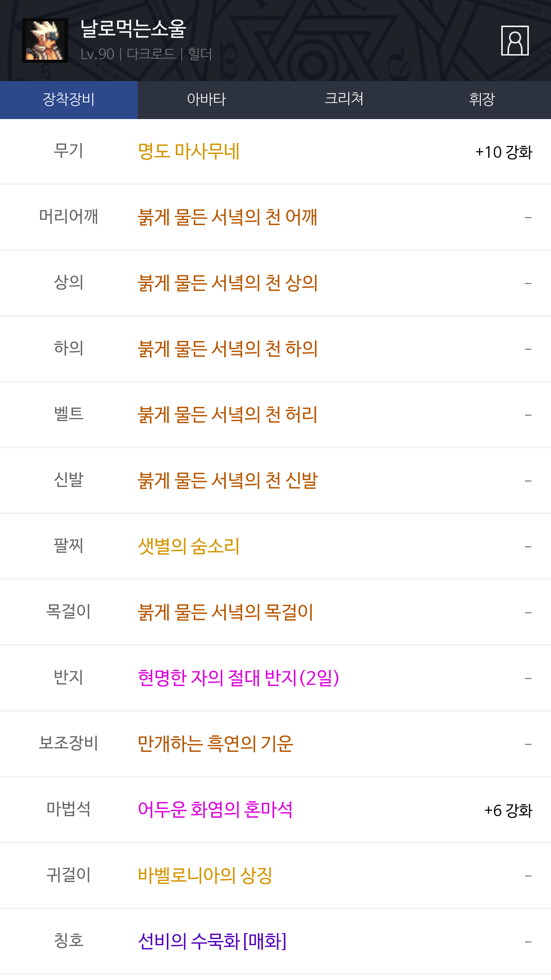Screen dimensions: 551x980
Task: Open 붉게 물든 서녘의 천 상의 link
Action: [228, 283]
